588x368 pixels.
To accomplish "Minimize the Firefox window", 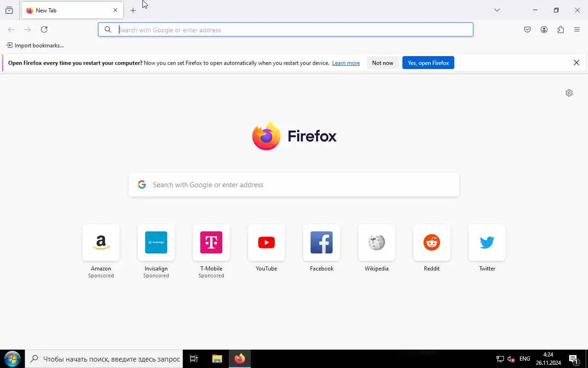I will coord(535,10).
